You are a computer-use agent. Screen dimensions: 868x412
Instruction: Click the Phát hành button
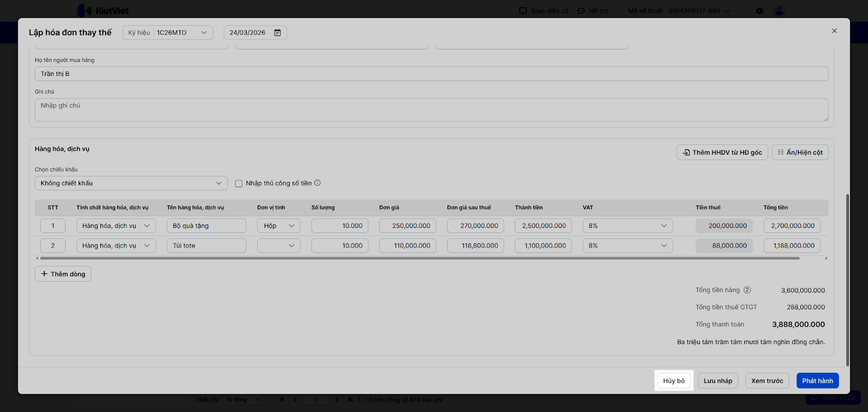817,381
